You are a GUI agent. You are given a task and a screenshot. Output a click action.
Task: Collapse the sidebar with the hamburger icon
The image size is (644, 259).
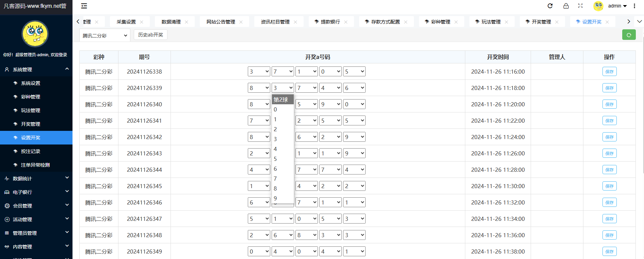[x=84, y=6]
